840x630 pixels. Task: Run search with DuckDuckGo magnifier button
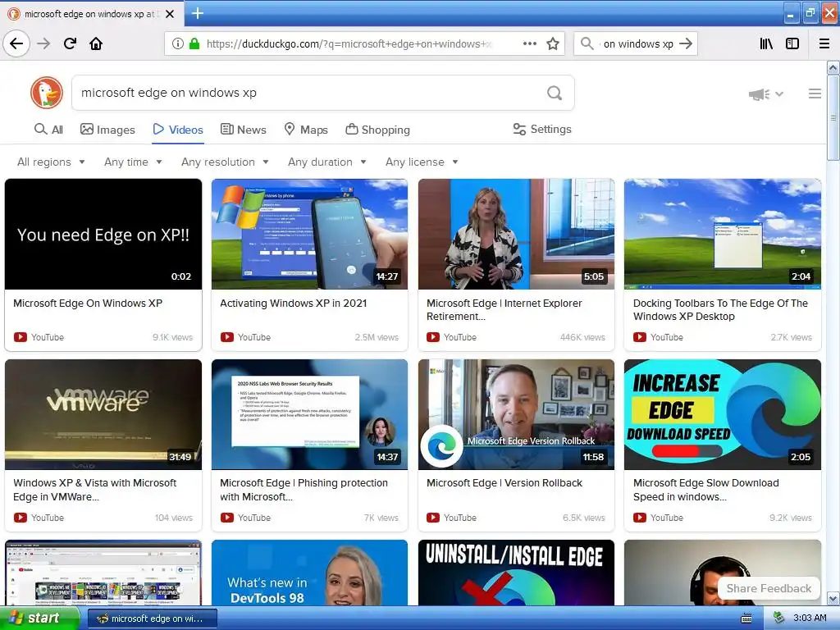pyautogui.click(x=555, y=94)
